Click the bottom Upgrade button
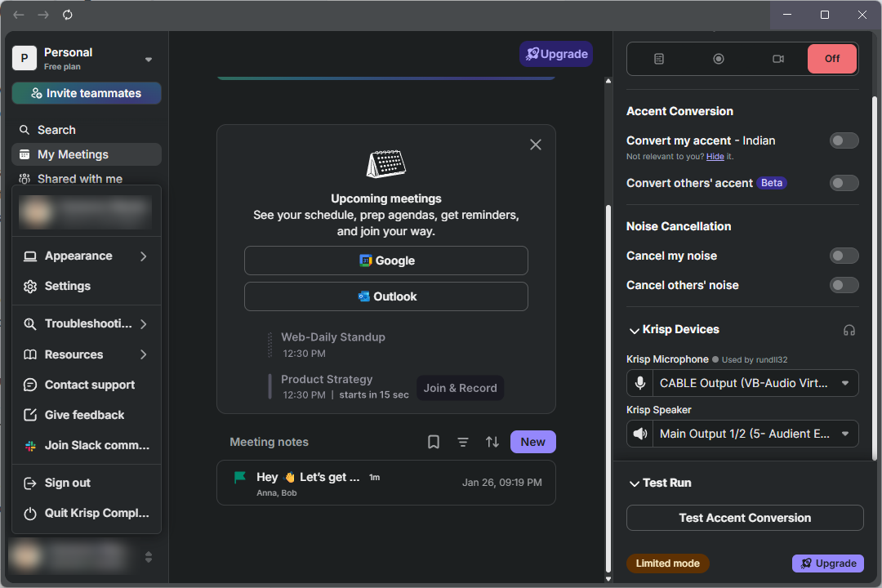882x588 pixels. pyautogui.click(x=828, y=563)
